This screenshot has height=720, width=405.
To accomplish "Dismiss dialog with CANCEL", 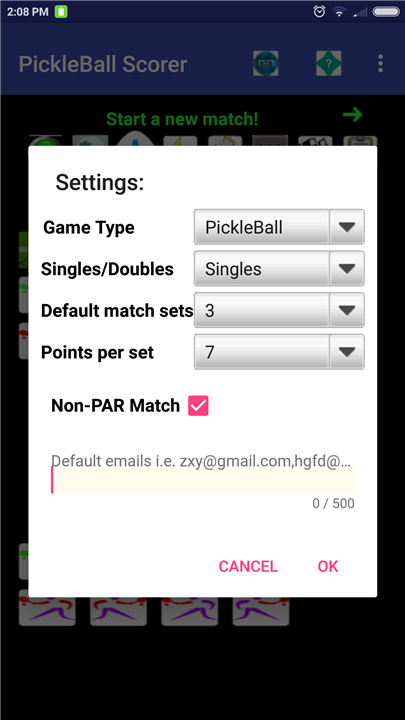I will pyautogui.click(x=248, y=567).
